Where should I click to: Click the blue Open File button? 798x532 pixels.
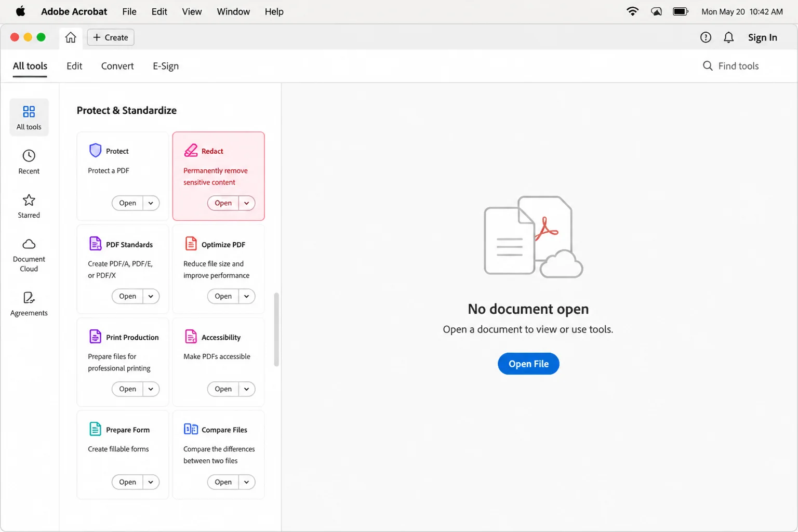(528, 364)
